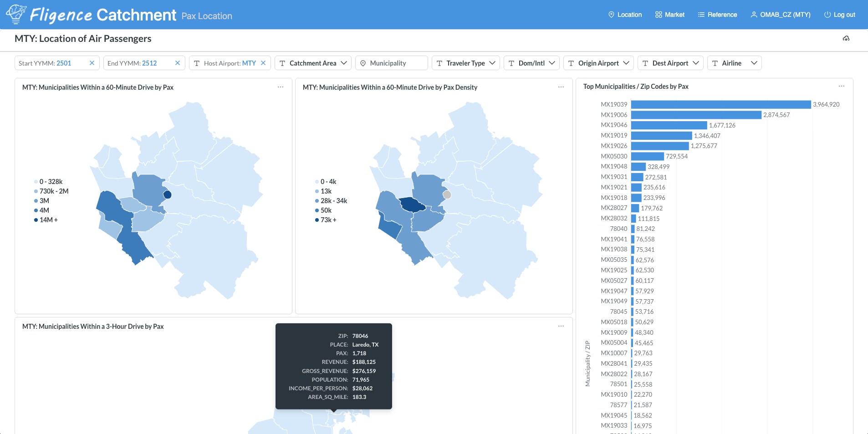
Task: Open options menu for Pax map panel
Action: tap(281, 87)
